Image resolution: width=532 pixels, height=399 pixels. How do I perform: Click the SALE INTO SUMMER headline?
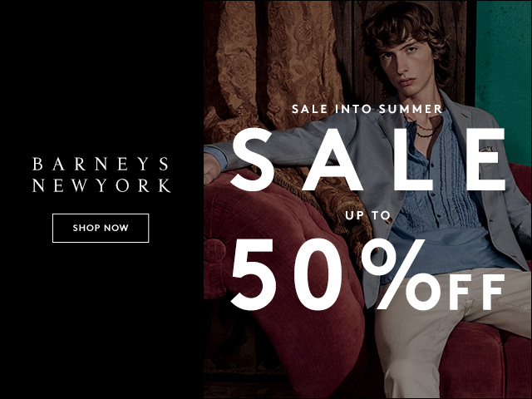pyautogui.click(x=367, y=109)
